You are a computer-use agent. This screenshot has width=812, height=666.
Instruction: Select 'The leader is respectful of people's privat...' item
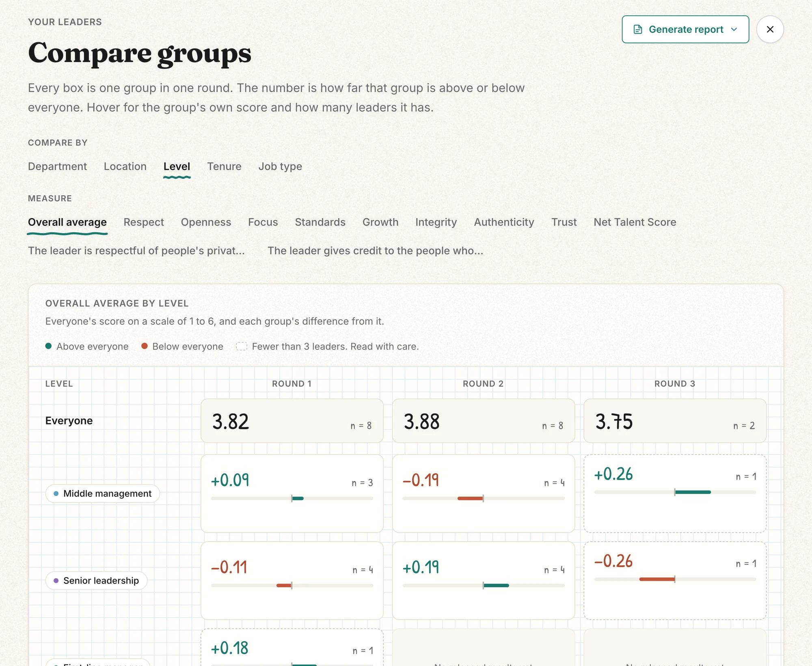point(136,251)
